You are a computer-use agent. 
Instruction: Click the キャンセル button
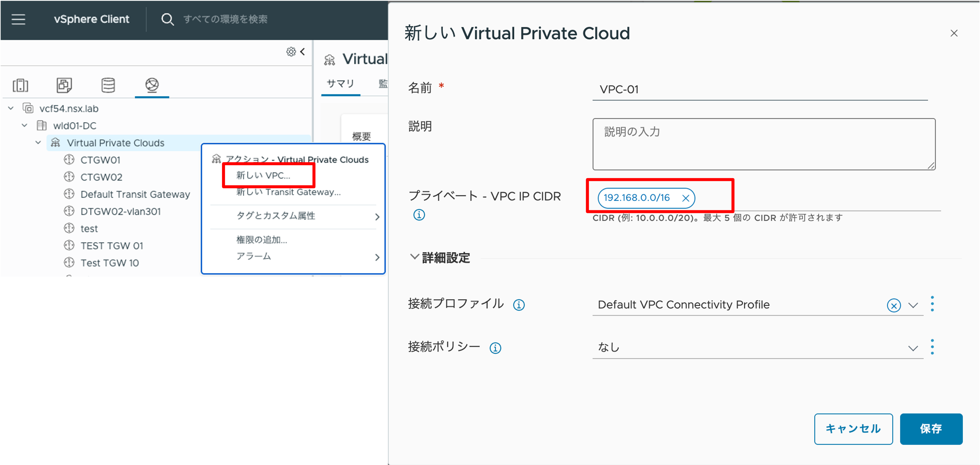(853, 429)
